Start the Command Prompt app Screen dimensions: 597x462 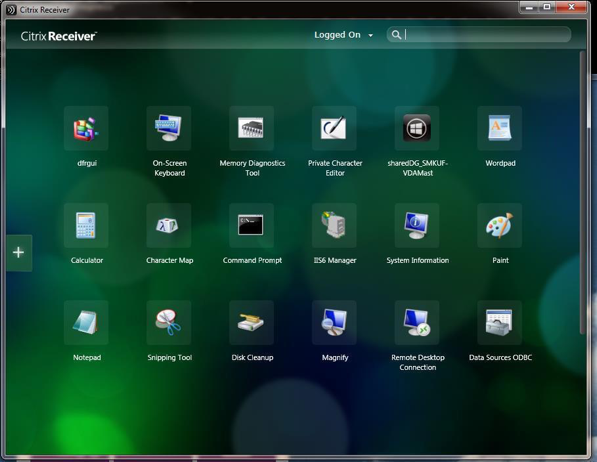coord(252,225)
